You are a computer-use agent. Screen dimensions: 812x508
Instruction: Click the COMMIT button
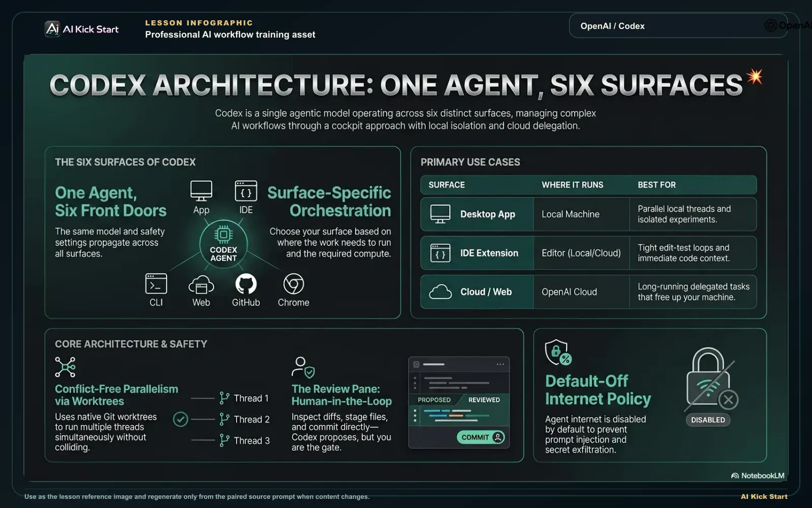pyautogui.click(x=480, y=437)
